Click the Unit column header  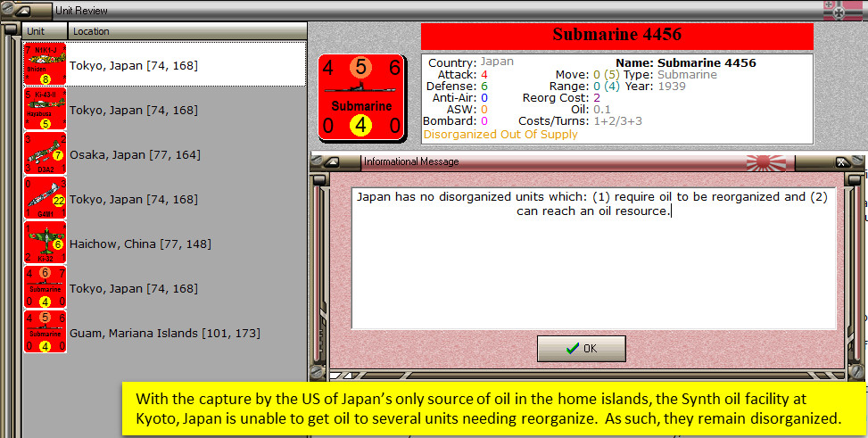[x=45, y=31]
